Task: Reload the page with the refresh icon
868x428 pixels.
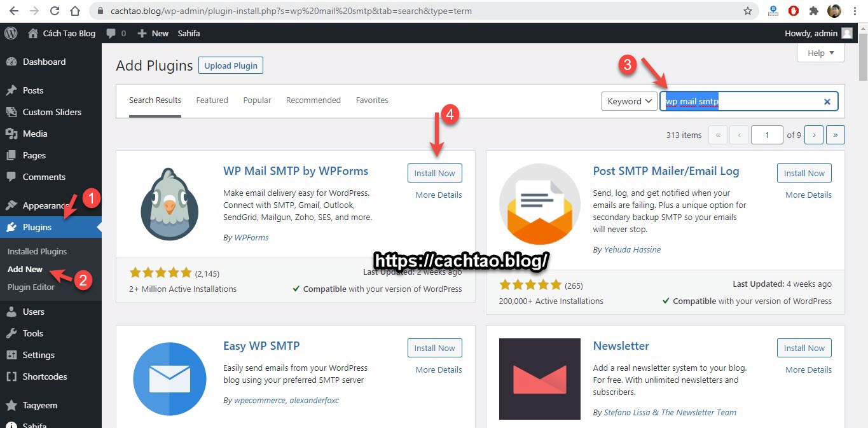Action: (55, 11)
